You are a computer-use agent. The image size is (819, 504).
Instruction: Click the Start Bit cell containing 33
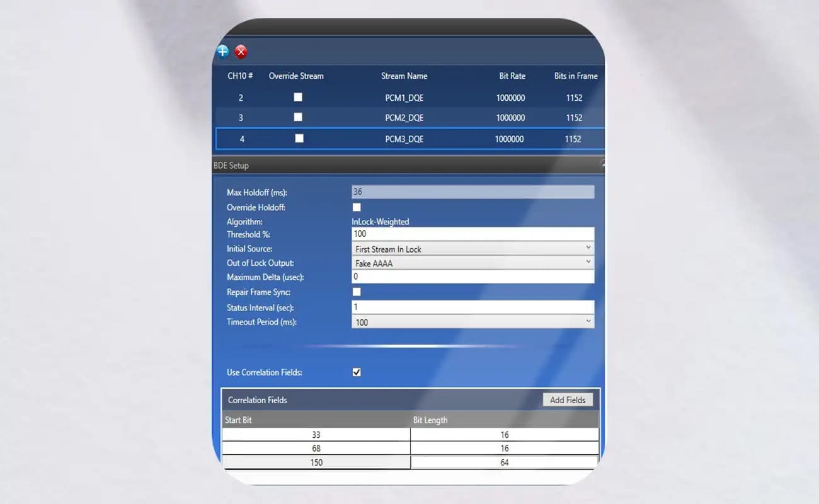(x=316, y=435)
